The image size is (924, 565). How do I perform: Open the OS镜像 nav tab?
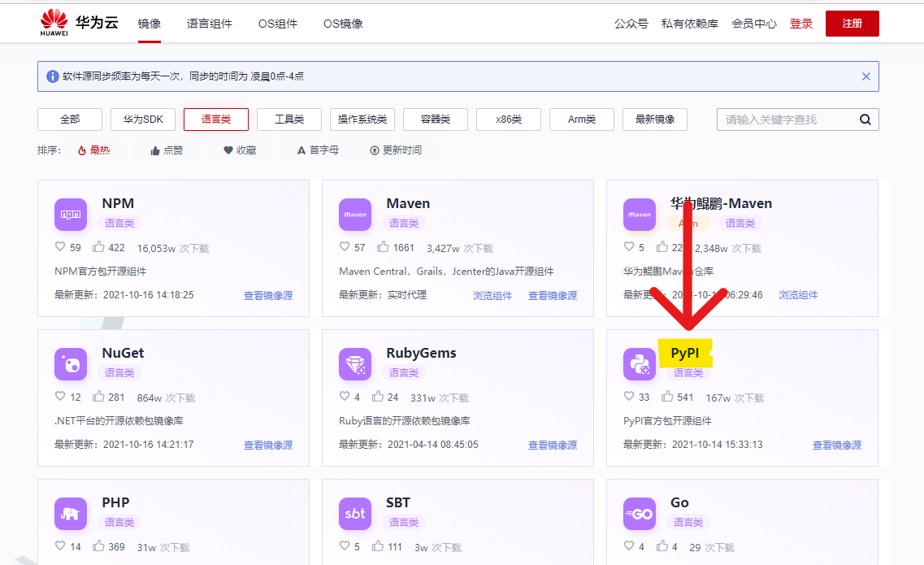[343, 24]
